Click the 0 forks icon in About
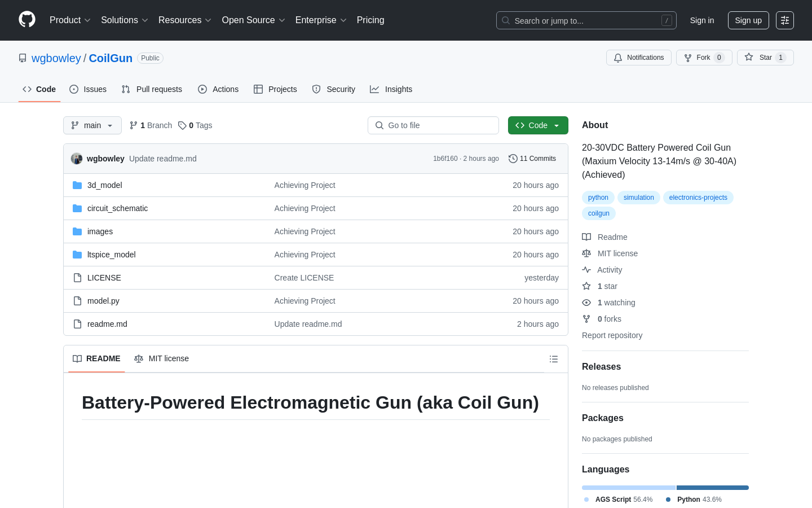Image resolution: width=812 pixels, height=508 pixels. tap(586, 319)
